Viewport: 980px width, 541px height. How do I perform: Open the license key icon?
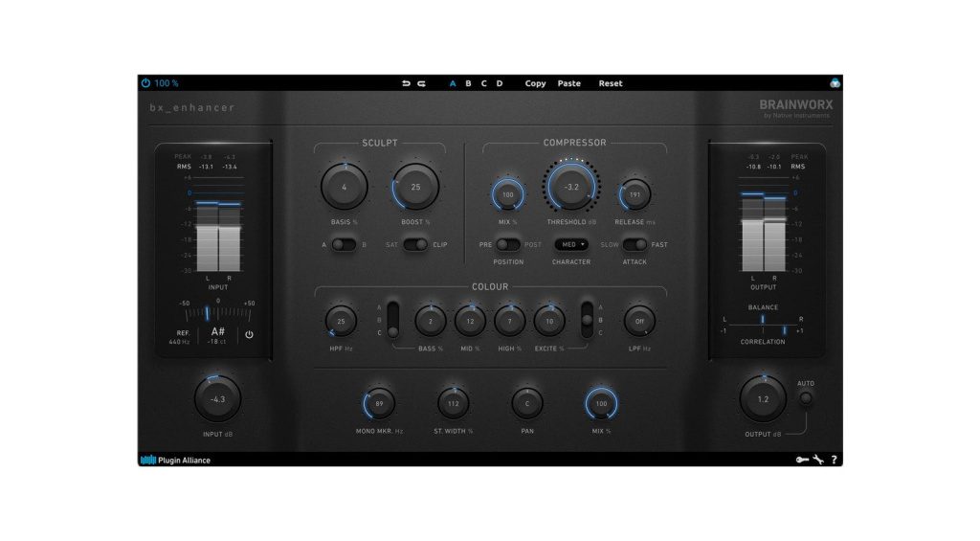(x=802, y=460)
